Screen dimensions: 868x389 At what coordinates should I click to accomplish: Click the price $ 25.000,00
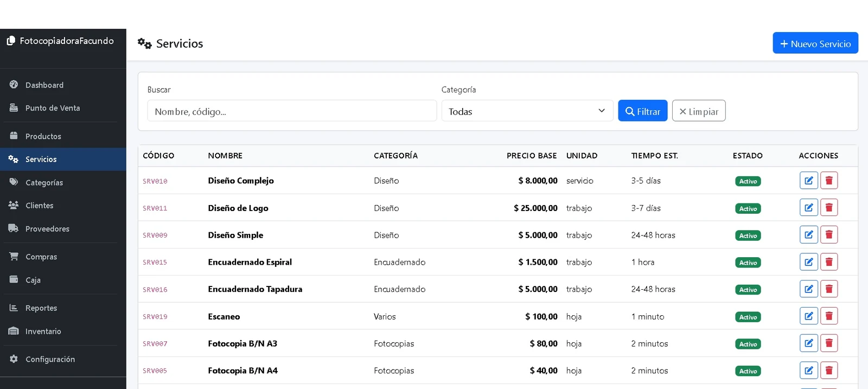click(535, 208)
